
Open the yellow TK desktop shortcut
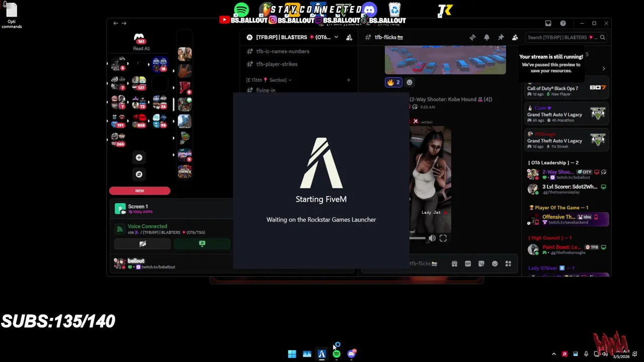pyautogui.click(x=445, y=10)
